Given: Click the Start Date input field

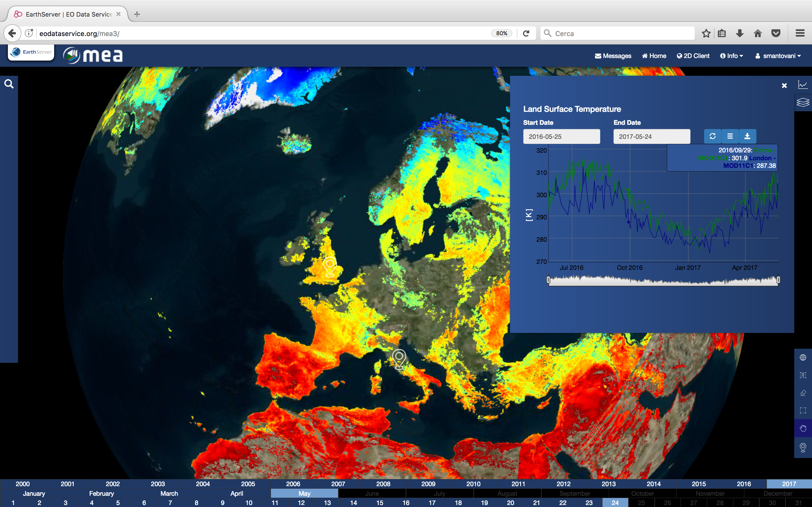Looking at the screenshot, I should pos(561,137).
